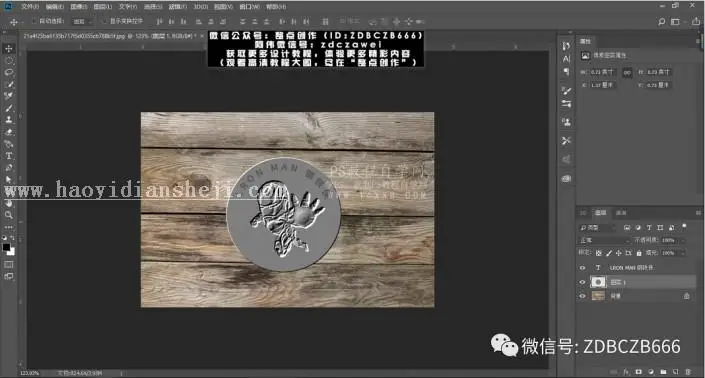Switch to the Paths tab
This screenshot has height=378, width=705.
point(621,213)
